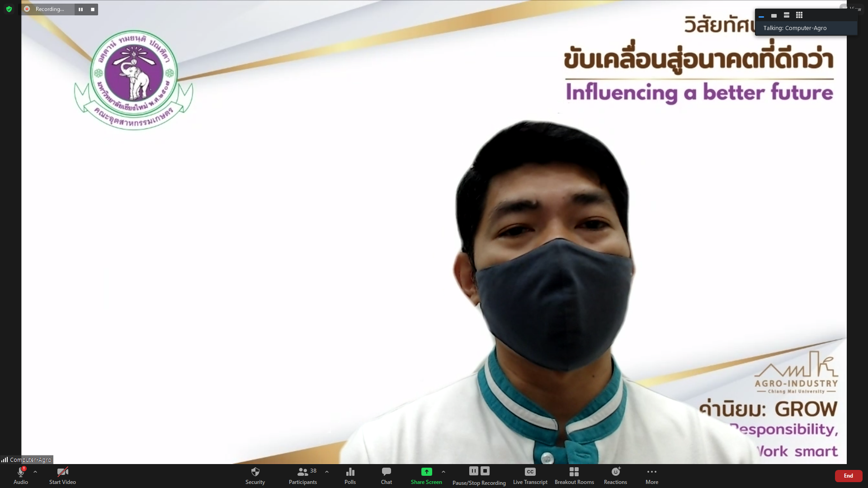Select the two-row strip view icon
868x488 pixels.
787,15
